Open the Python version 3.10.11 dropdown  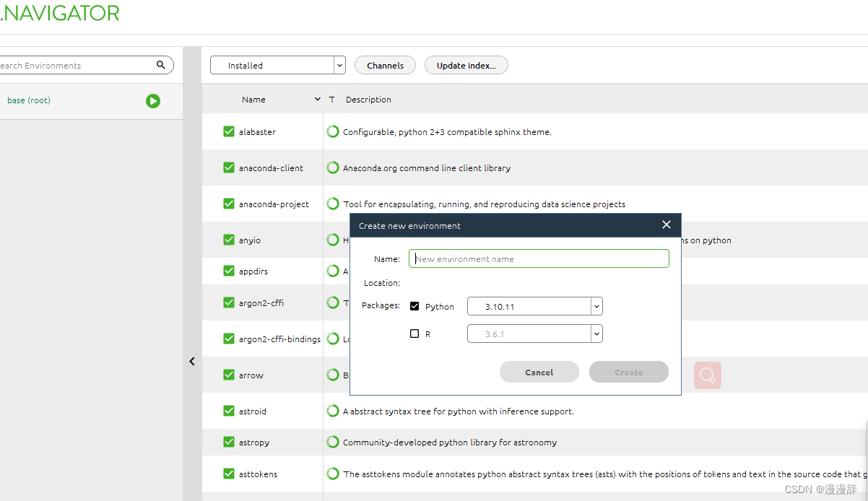[x=535, y=306]
